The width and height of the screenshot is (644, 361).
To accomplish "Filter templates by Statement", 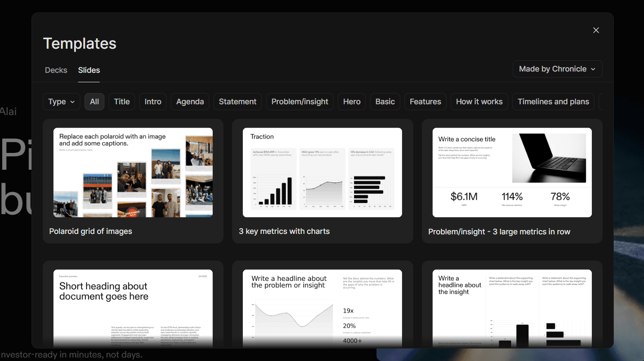I will click(x=238, y=102).
